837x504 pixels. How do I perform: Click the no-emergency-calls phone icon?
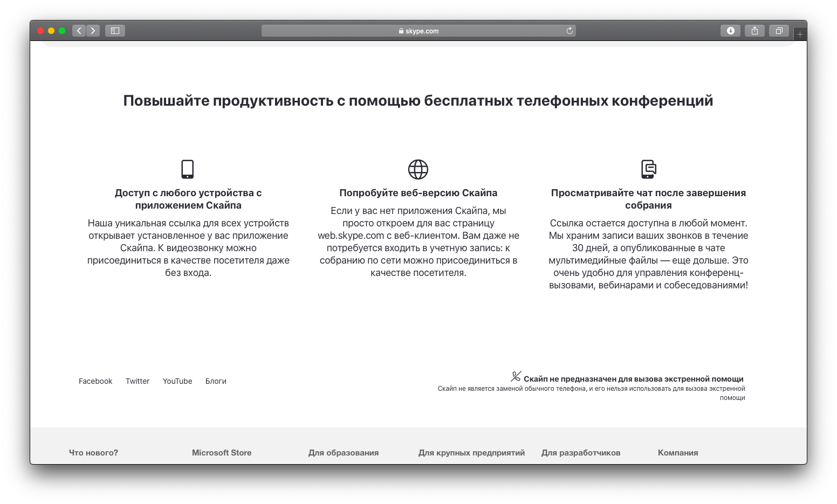(x=516, y=376)
